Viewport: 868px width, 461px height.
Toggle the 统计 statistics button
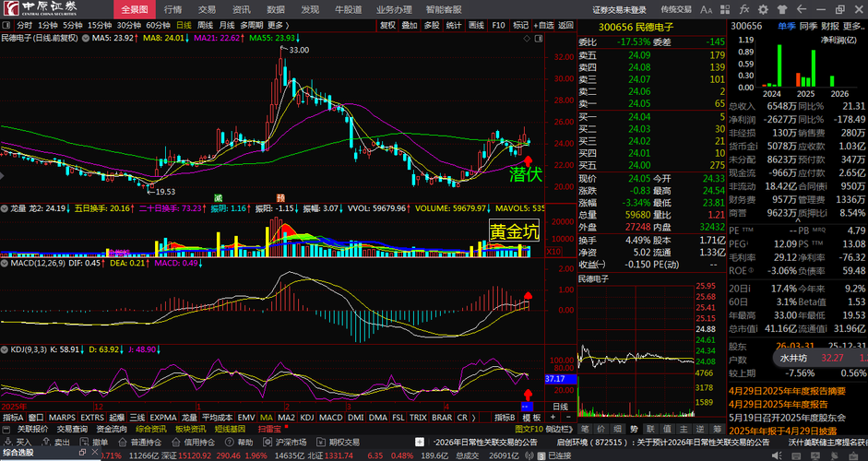(454, 25)
